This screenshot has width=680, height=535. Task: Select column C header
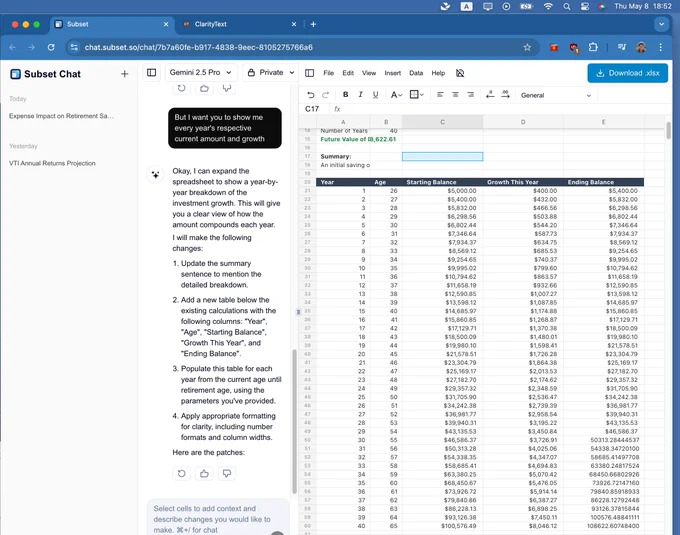point(442,122)
